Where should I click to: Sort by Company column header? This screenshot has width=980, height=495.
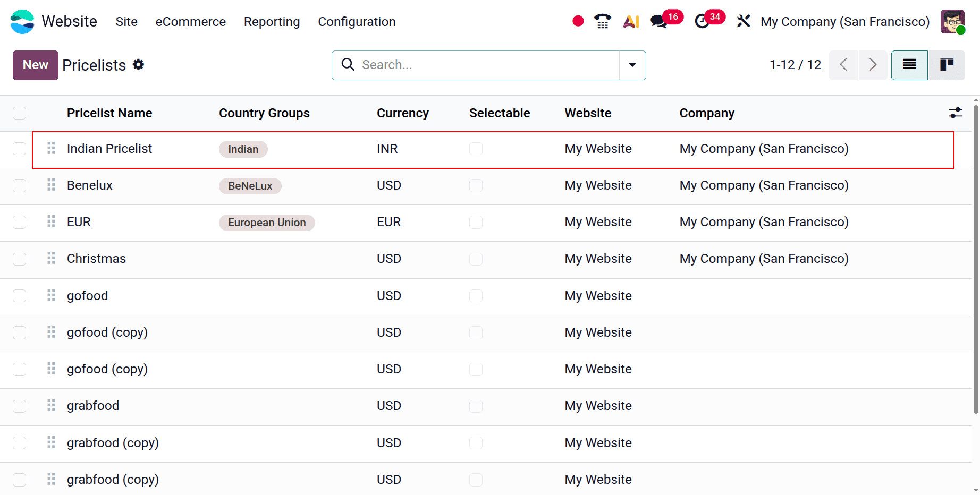(x=707, y=113)
